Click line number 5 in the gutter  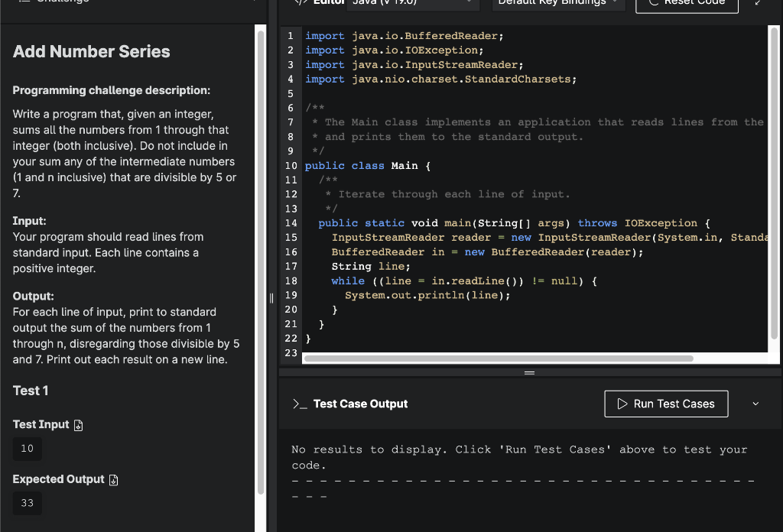coord(291,94)
